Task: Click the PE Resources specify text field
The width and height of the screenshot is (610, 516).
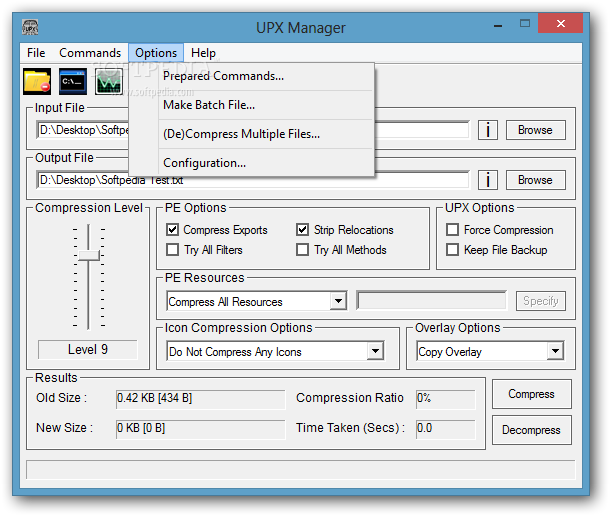Action: tap(431, 301)
